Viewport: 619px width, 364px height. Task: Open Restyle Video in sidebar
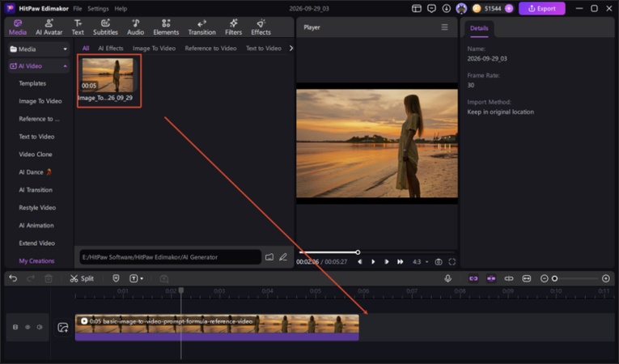pyautogui.click(x=37, y=208)
